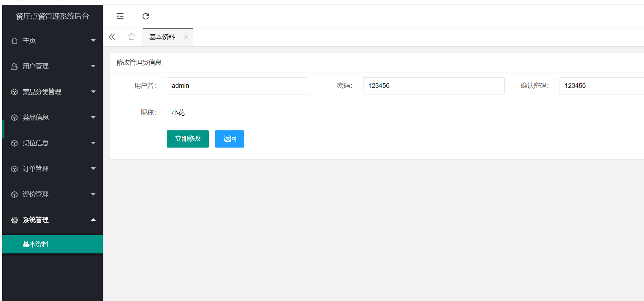This screenshot has height=301, width=644.
Task: Collapse the 系统管理 menu arrow
Action: point(93,220)
